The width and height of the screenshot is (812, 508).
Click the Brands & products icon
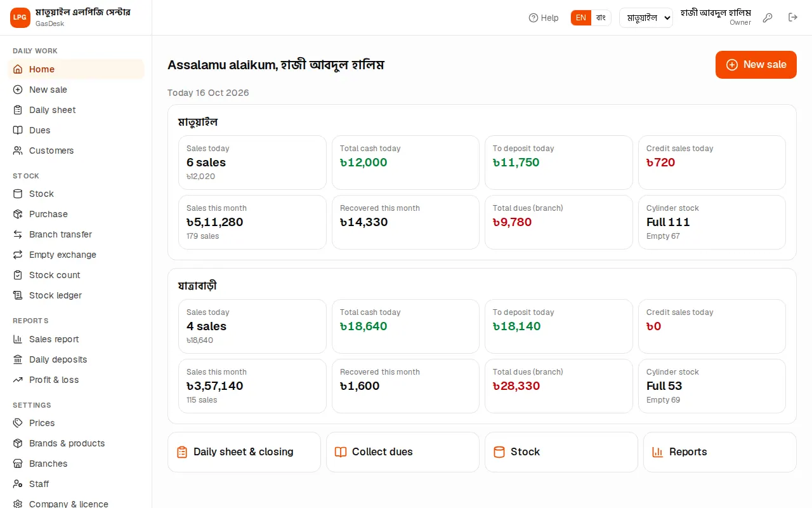click(18, 443)
